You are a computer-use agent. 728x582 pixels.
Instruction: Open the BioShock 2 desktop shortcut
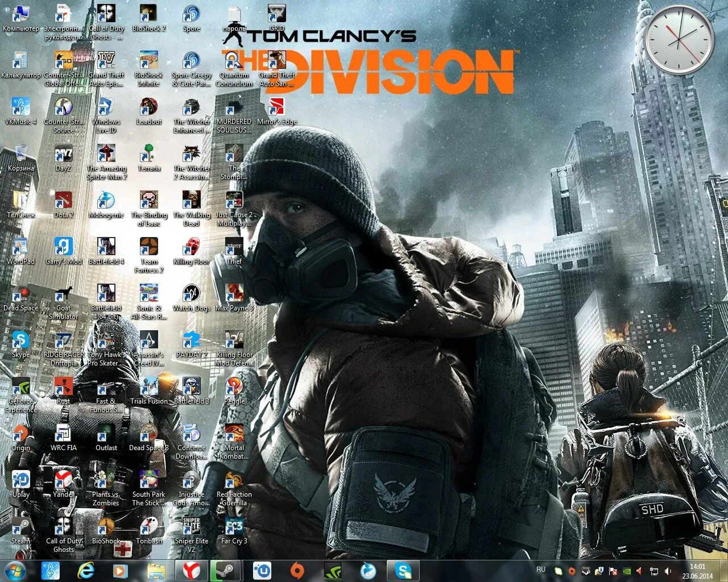149,18
